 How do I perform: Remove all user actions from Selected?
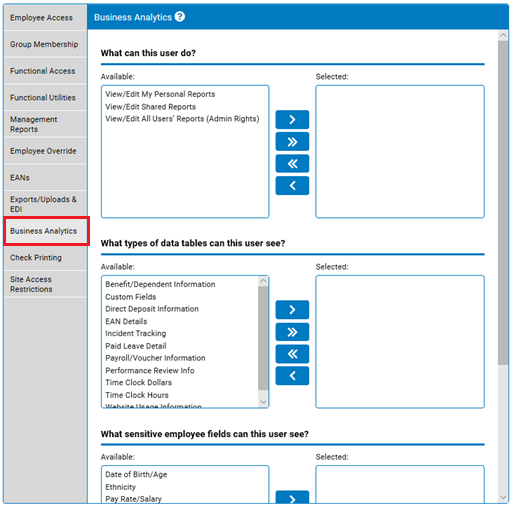[292, 164]
